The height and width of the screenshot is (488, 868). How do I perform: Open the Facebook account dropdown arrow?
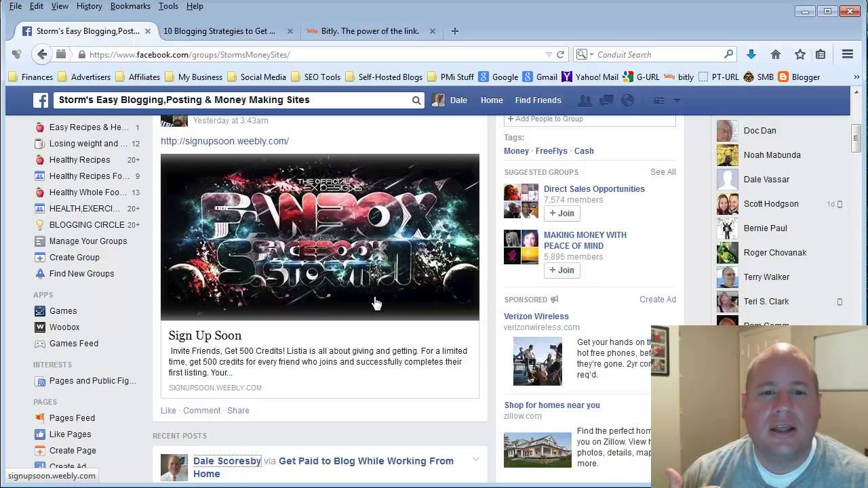[x=677, y=100]
